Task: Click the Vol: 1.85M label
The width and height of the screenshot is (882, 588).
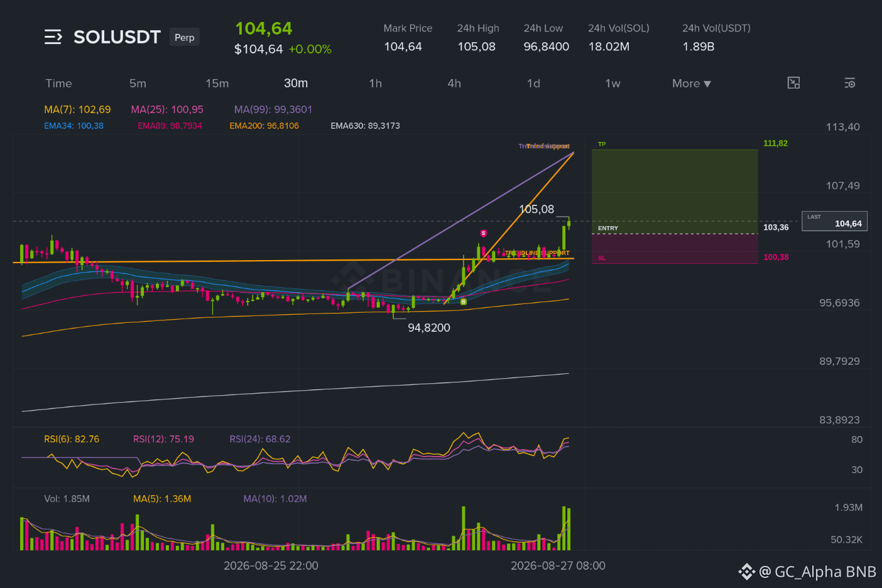Action: pyautogui.click(x=67, y=499)
